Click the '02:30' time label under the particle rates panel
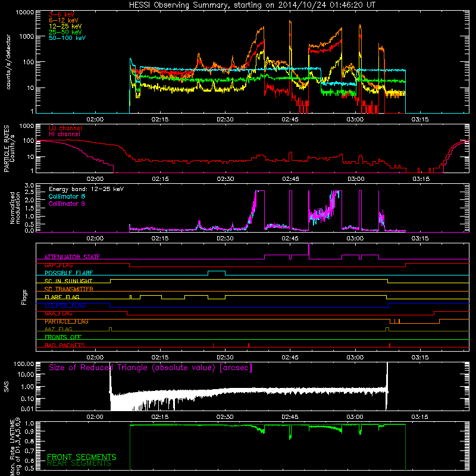The image size is (476, 476). pos(226,179)
